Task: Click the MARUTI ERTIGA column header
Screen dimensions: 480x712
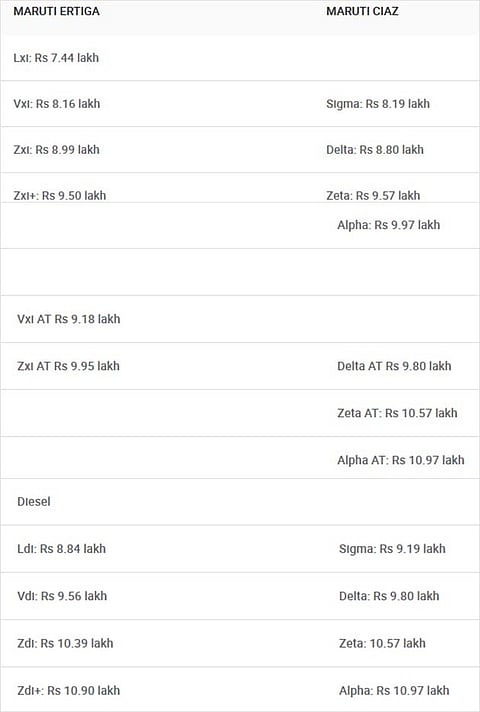Action: coord(56,11)
